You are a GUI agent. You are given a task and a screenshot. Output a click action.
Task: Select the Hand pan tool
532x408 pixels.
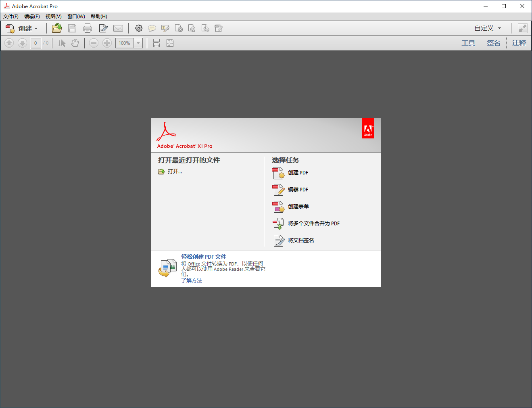tap(75, 43)
